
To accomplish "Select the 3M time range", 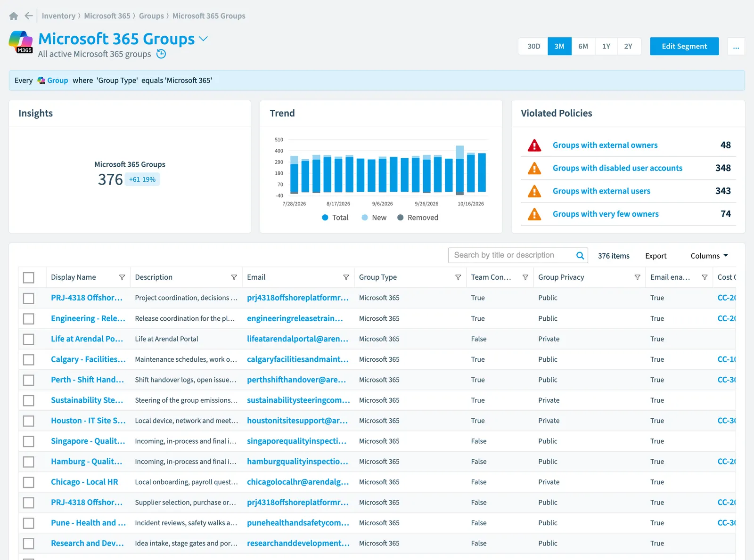I will 559,46.
